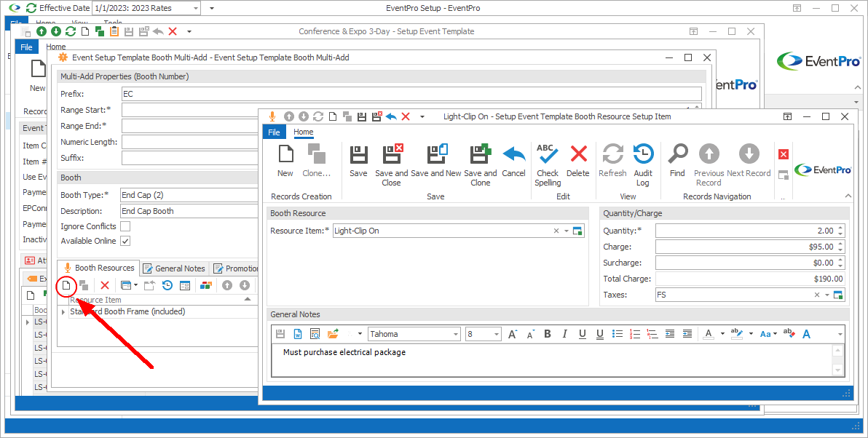Viewport: 868px width, 438px height.
Task: Click the Resource Item column header
Action: click(x=162, y=300)
